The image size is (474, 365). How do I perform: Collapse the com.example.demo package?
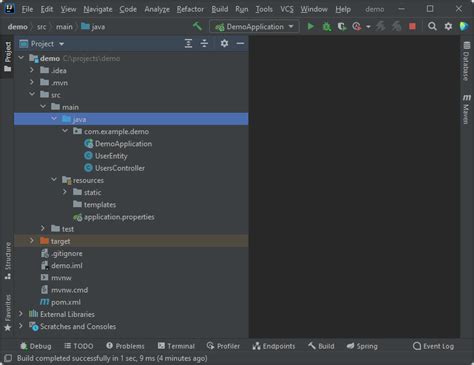point(65,131)
